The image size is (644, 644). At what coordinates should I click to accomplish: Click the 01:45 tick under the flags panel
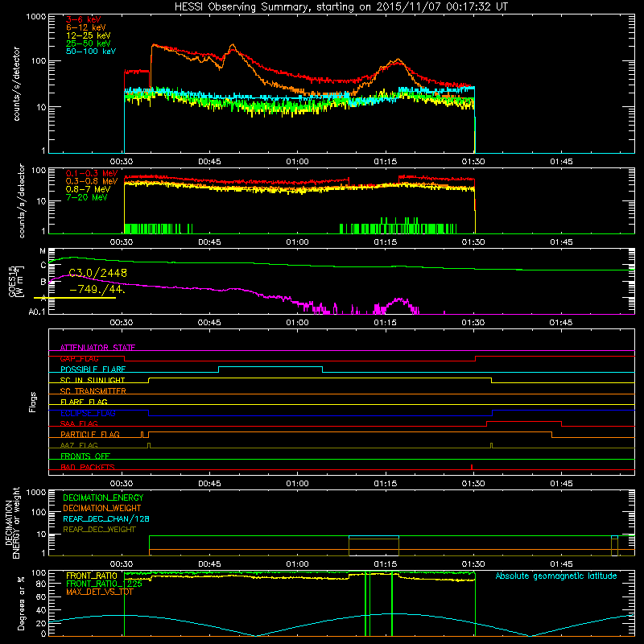click(561, 484)
